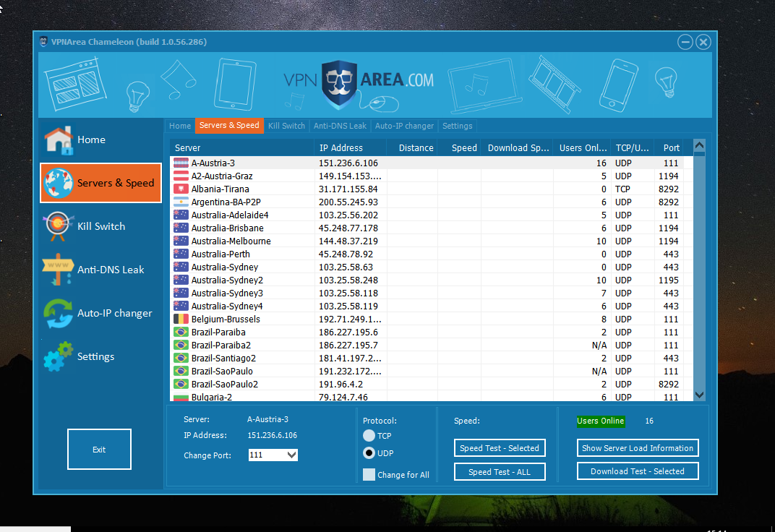This screenshot has width=775, height=532.
Task: Click the server list scroll down arrow
Action: pos(699,395)
